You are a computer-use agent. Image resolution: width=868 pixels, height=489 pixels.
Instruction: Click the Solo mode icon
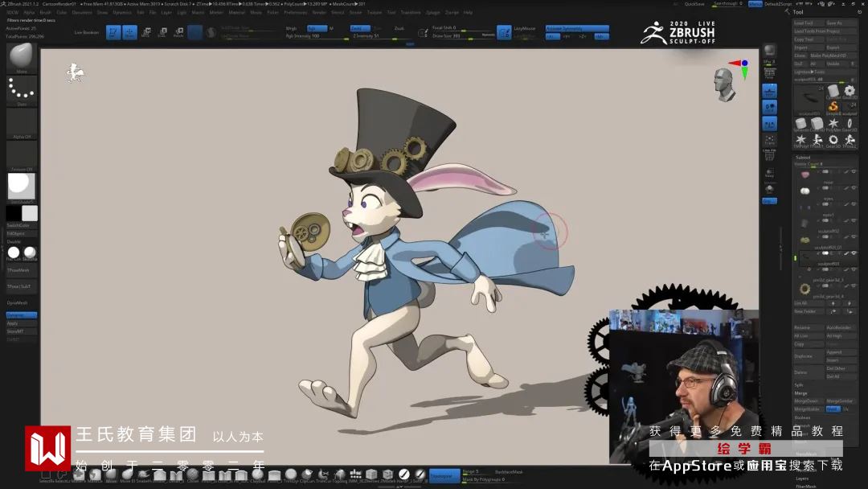click(769, 189)
